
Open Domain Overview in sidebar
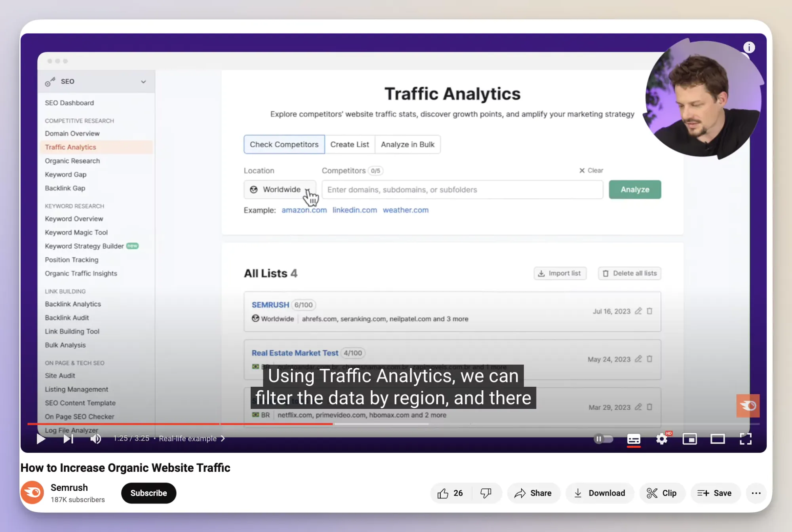click(x=72, y=133)
